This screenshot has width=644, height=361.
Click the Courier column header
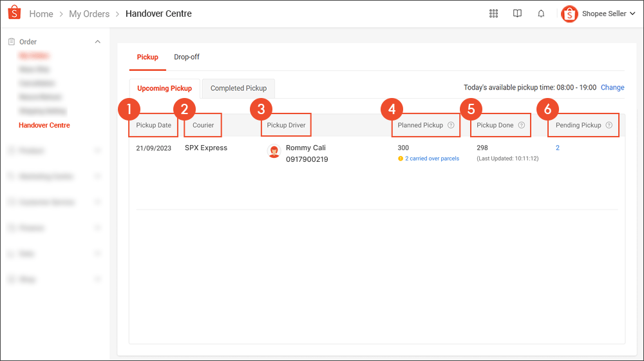point(204,125)
